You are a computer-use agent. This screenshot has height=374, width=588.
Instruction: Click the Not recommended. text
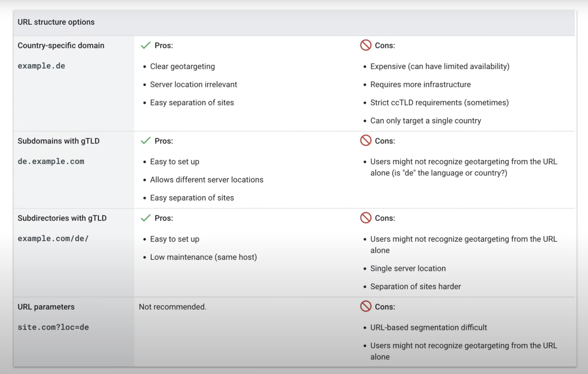coord(172,307)
